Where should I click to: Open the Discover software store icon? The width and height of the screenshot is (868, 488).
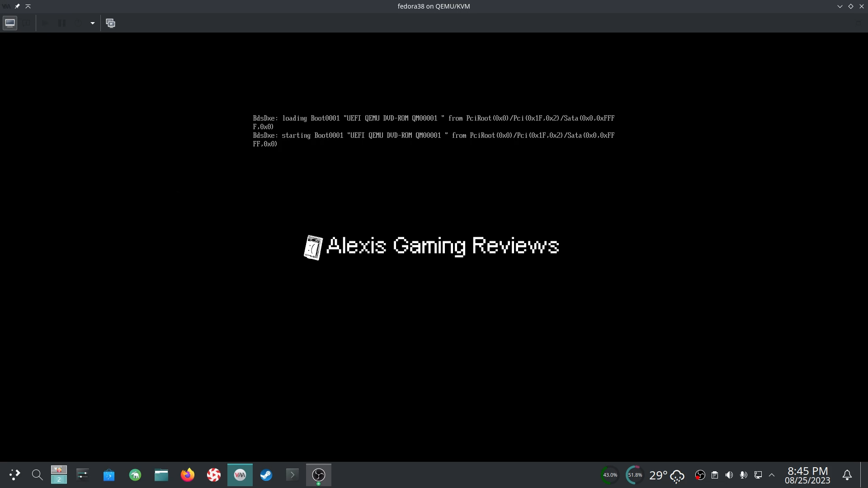(x=109, y=475)
